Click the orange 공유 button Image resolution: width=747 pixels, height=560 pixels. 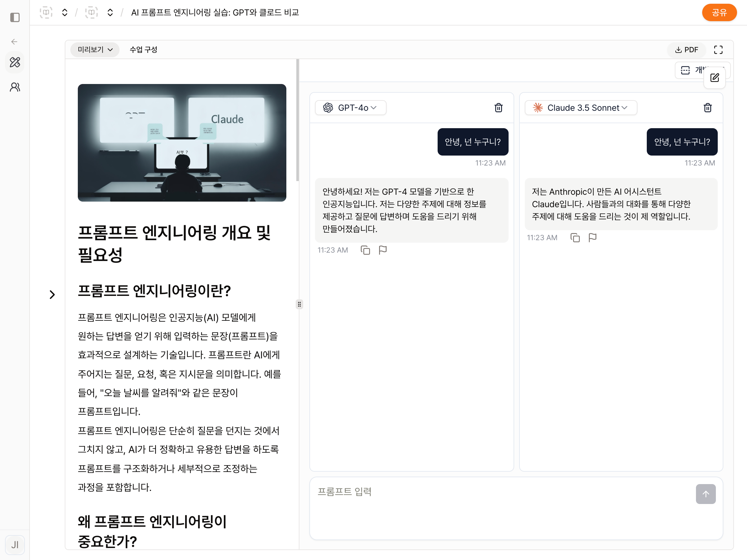click(719, 12)
